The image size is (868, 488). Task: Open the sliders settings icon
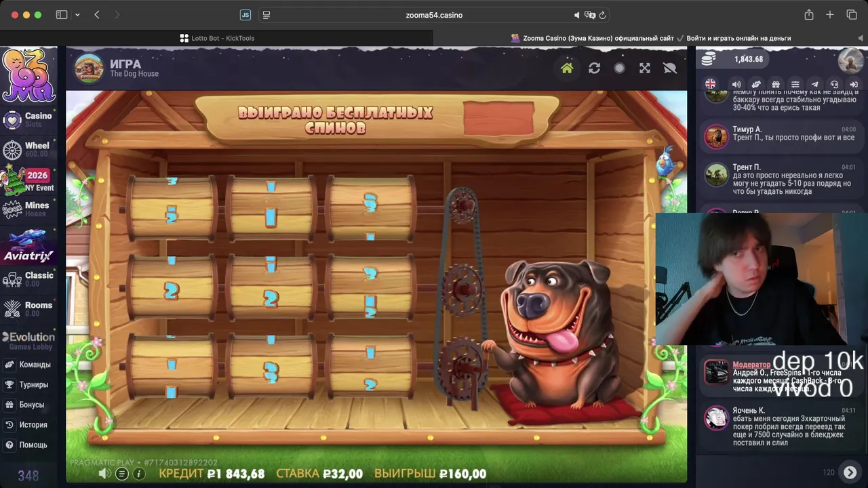[x=795, y=84]
